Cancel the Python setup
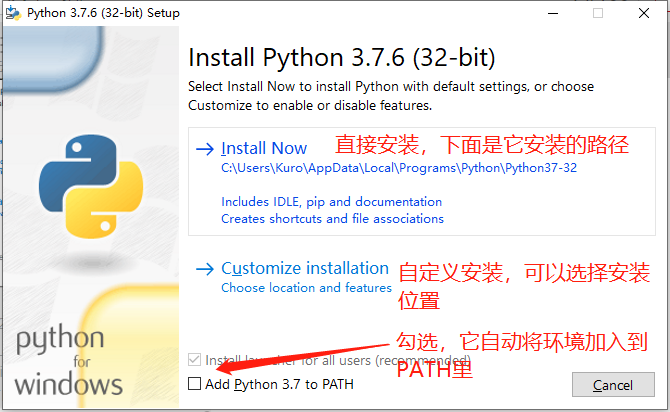The width and height of the screenshot is (670, 412). 613,385
